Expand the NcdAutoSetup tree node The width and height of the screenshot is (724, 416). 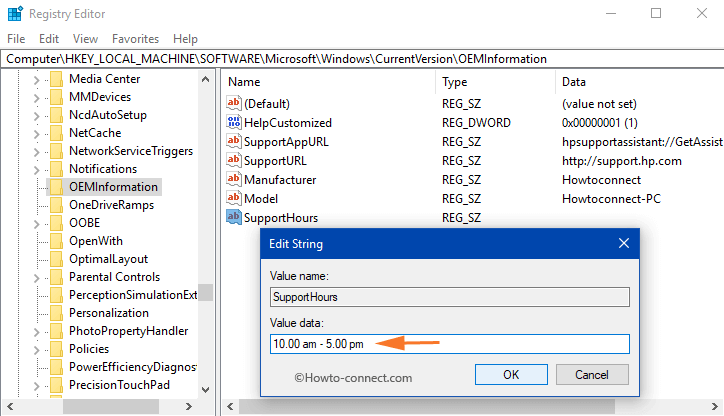coord(36,116)
